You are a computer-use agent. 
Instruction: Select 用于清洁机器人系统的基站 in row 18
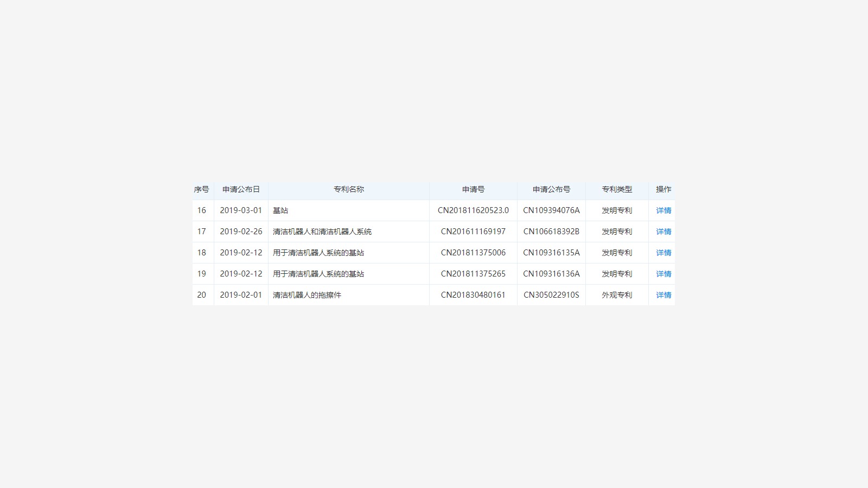tap(318, 253)
